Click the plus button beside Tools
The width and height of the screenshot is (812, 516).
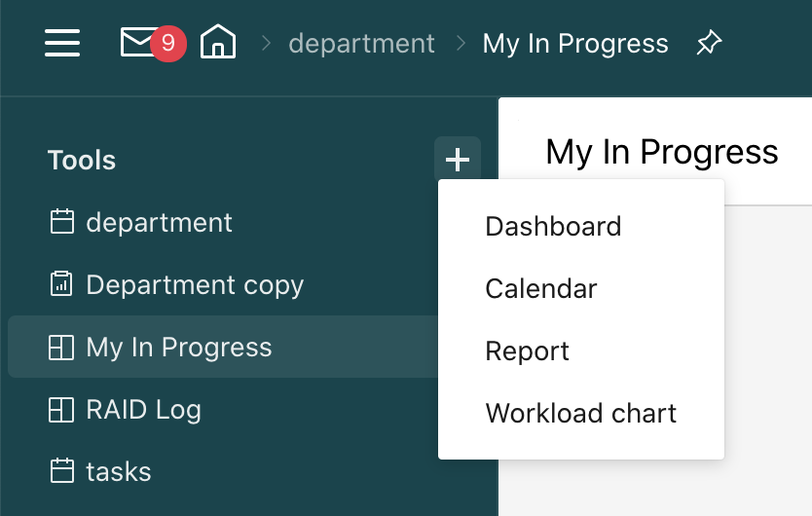point(458,160)
